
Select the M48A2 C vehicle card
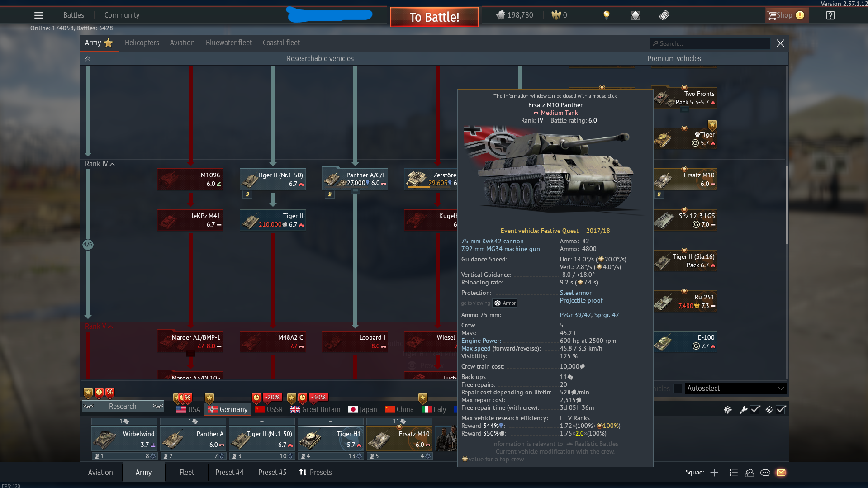tap(273, 342)
